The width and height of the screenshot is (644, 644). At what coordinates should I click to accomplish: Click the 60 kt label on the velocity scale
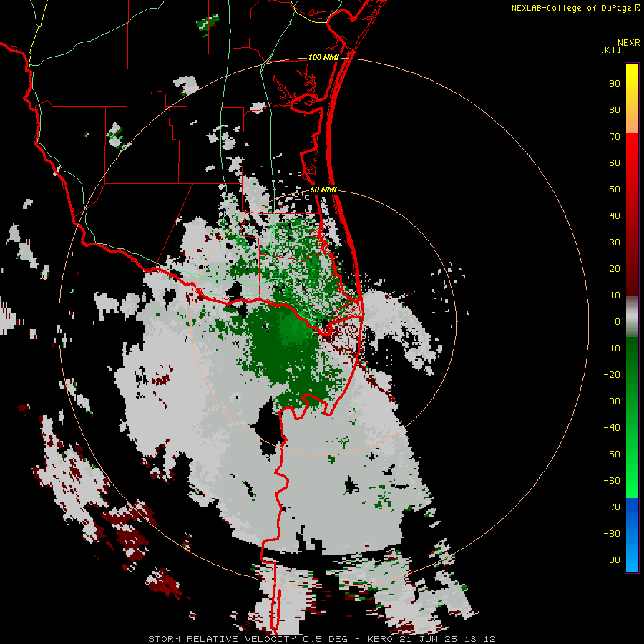point(615,163)
